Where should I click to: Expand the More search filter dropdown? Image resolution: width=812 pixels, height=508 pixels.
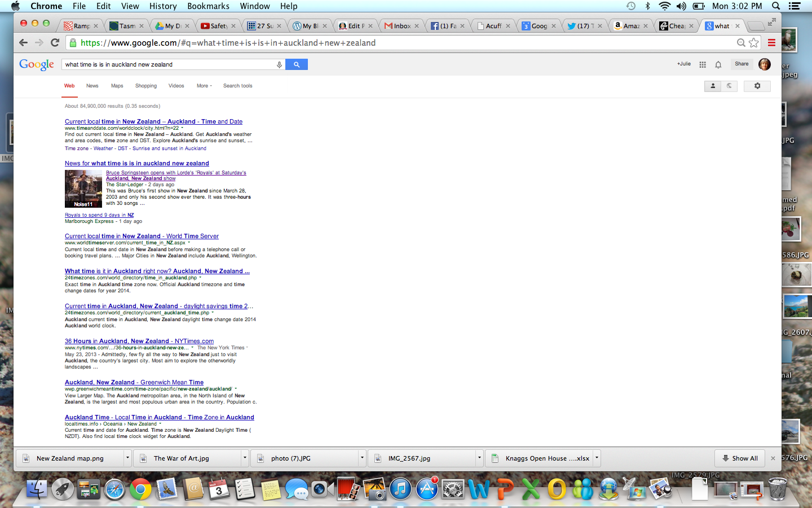click(x=204, y=86)
